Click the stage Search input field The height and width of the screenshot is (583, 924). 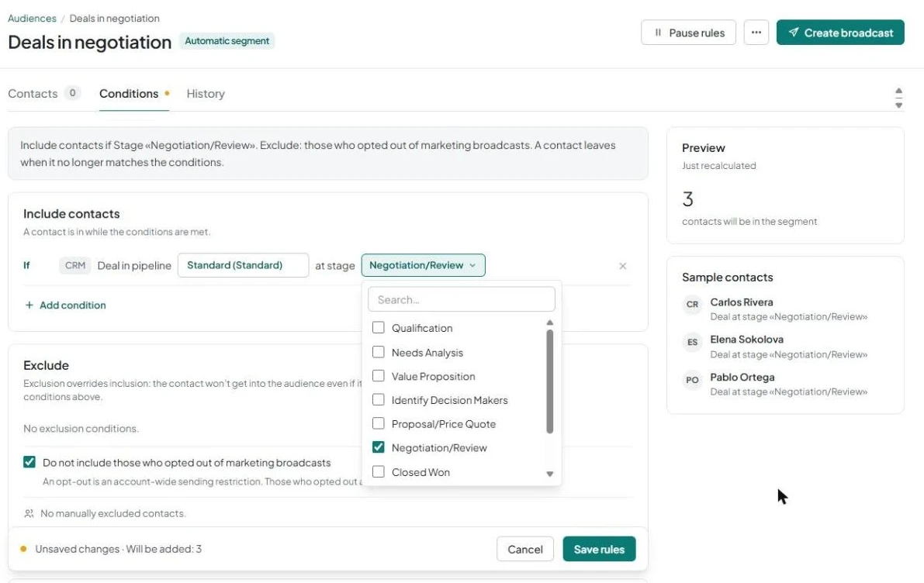pyautogui.click(x=462, y=299)
